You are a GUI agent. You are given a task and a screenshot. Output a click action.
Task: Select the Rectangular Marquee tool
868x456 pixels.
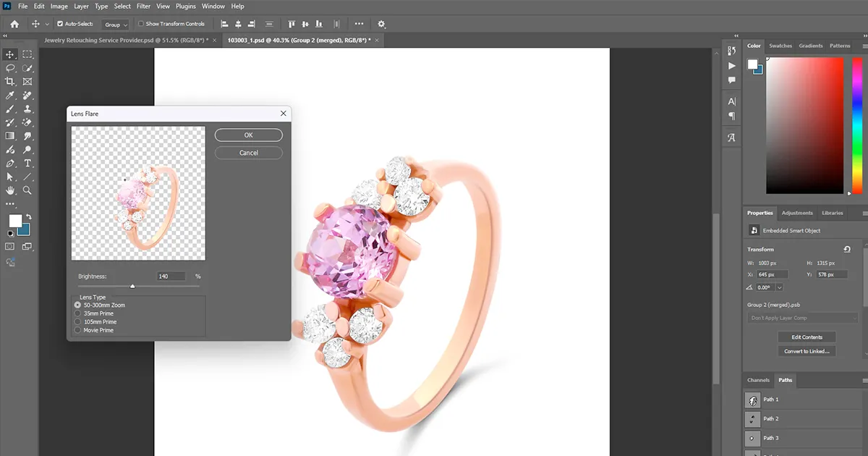[27, 54]
